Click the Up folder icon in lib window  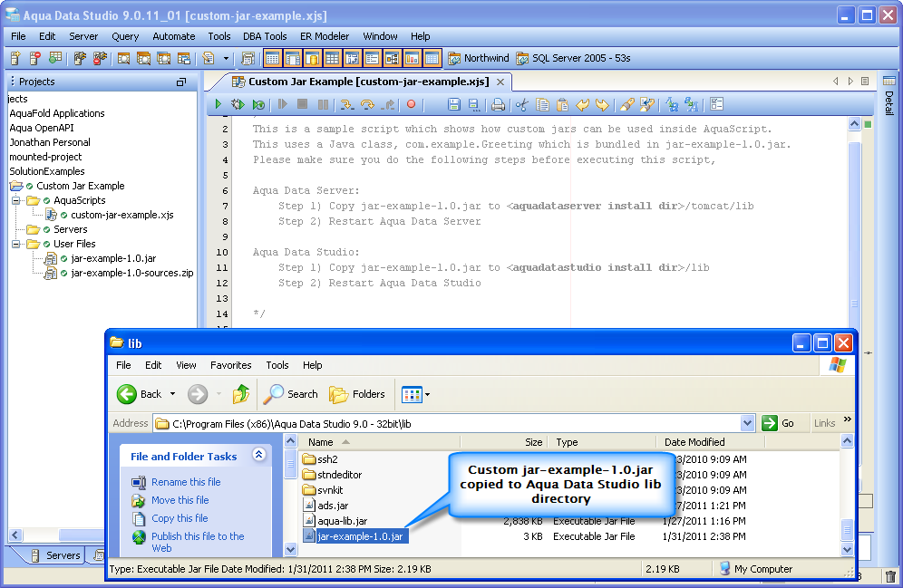click(x=241, y=394)
